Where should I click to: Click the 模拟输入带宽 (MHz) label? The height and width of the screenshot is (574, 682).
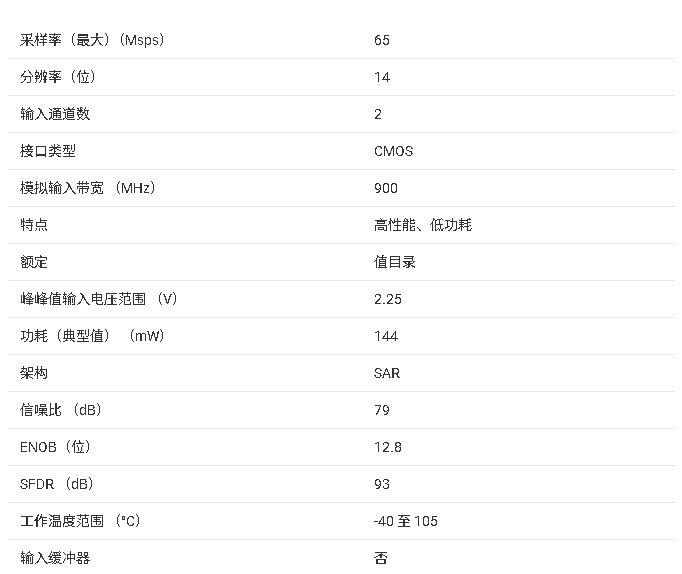[x=88, y=188]
